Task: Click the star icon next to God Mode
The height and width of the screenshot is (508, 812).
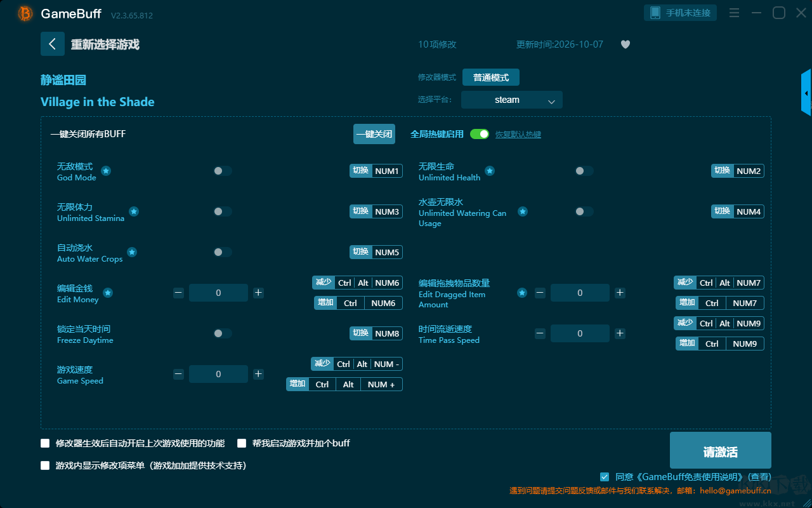Action: (x=106, y=171)
